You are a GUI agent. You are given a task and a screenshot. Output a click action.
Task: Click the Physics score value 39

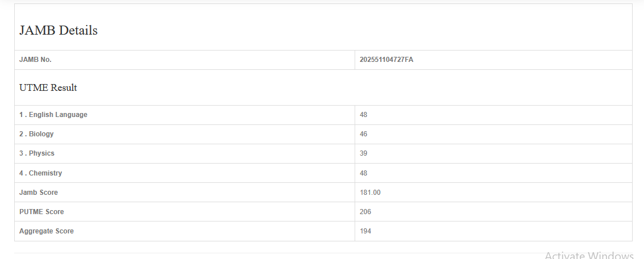coord(364,153)
